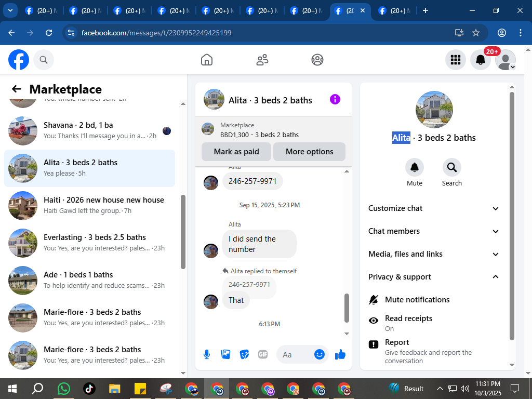Click browser back arrow
This screenshot has width=532, height=399.
[x=11, y=33]
